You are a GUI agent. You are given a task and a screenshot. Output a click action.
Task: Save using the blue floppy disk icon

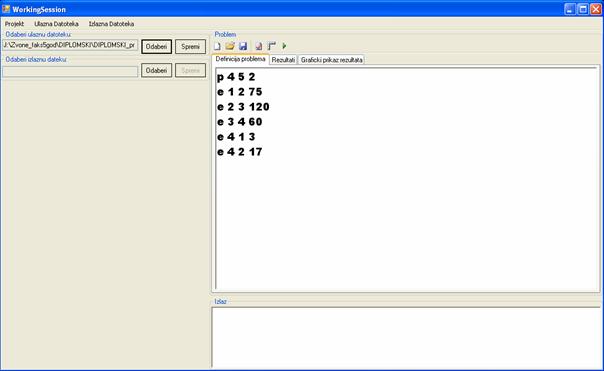point(243,46)
